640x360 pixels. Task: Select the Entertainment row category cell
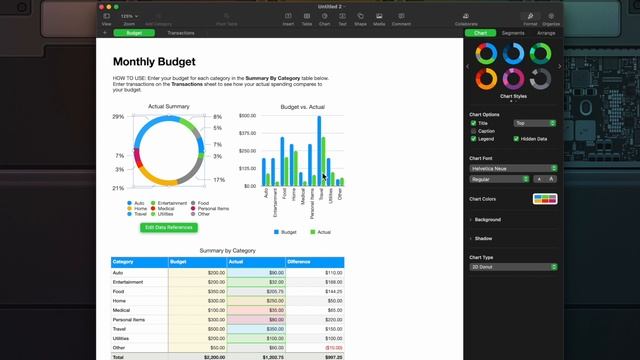point(140,282)
